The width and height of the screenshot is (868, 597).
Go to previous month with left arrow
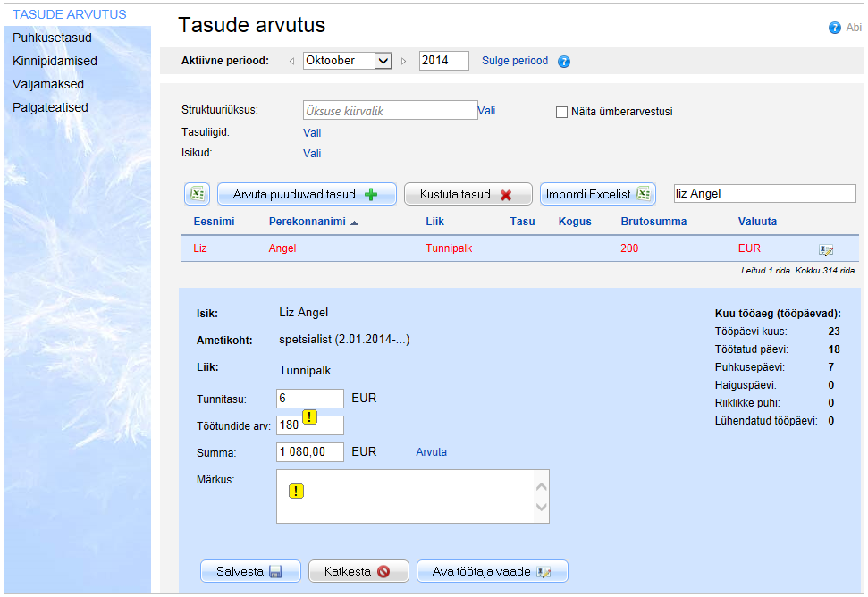(291, 62)
